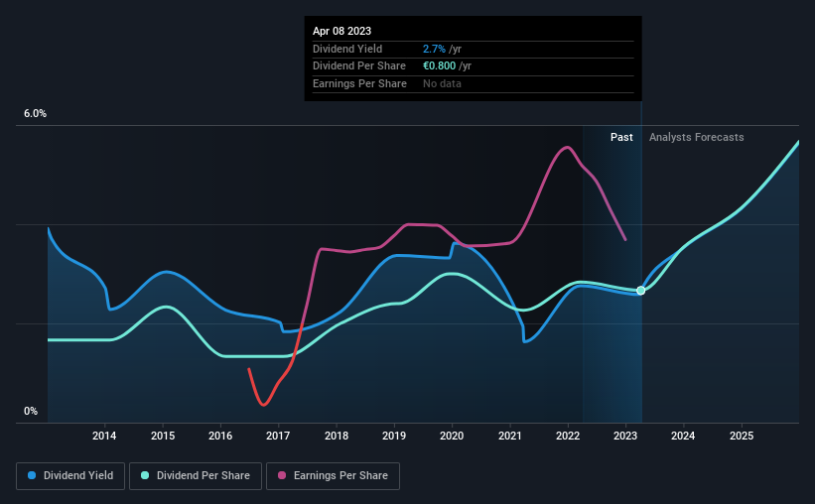
Task: Click the Past region label
Action: (621, 137)
